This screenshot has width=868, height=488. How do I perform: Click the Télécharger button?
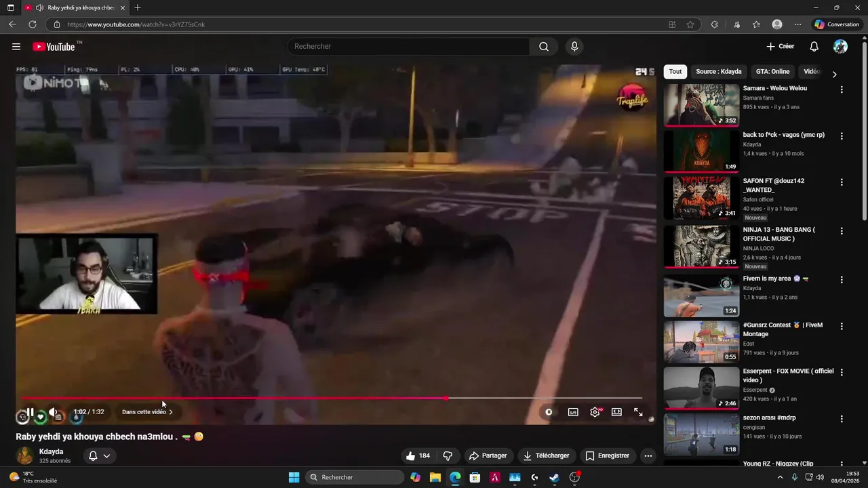click(x=546, y=455)
